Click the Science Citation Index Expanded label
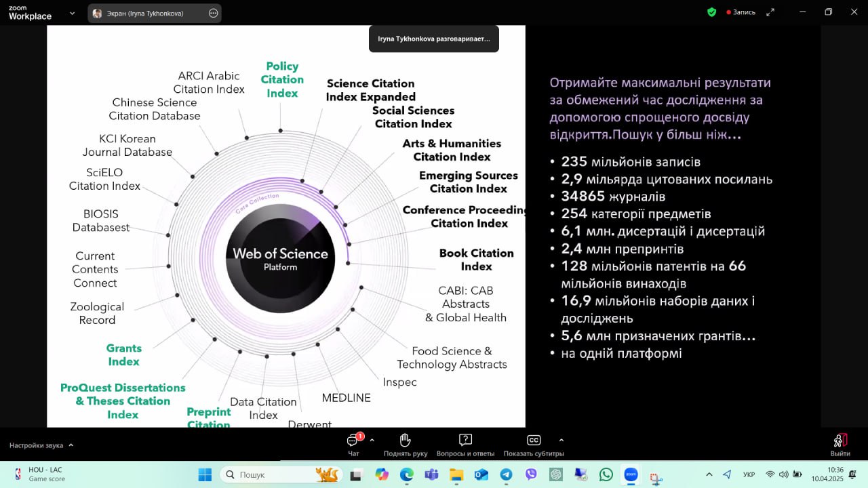The height and width of the screenshot is (488, 868). 370,90
